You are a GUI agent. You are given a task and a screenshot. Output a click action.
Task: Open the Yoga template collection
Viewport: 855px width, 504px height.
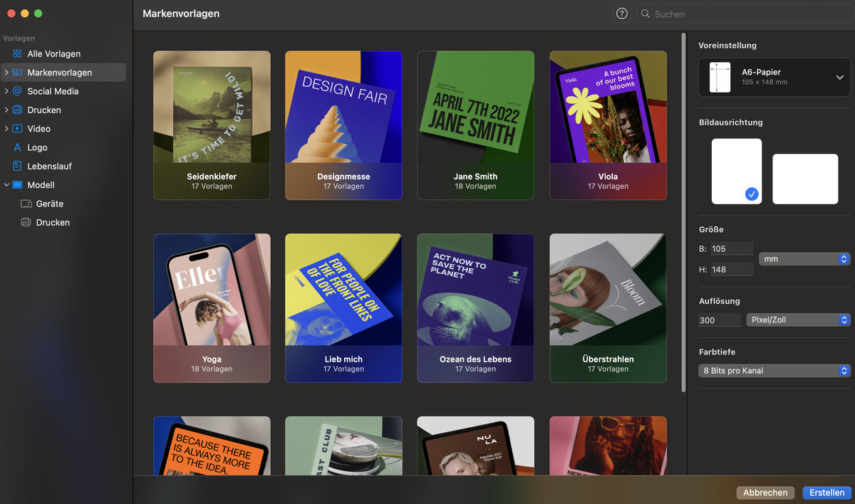212,308
